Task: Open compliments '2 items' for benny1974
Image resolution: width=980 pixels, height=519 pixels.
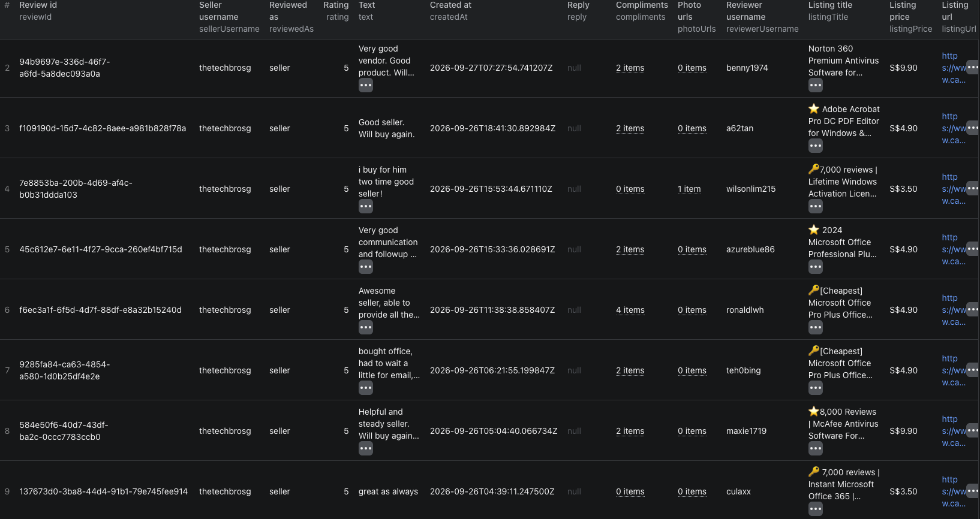Action: (630, 68)
